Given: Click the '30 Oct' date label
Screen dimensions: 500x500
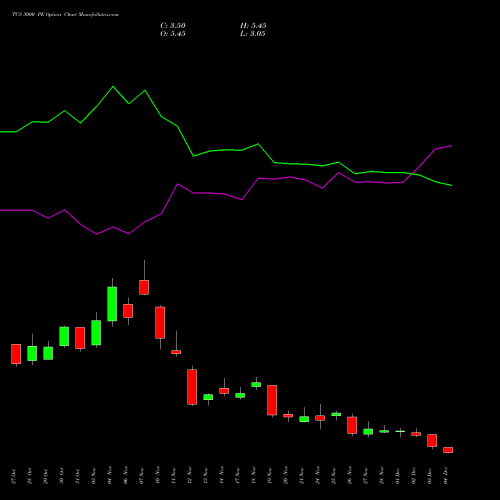Looking at the screenshot, I should click(62, 476).
